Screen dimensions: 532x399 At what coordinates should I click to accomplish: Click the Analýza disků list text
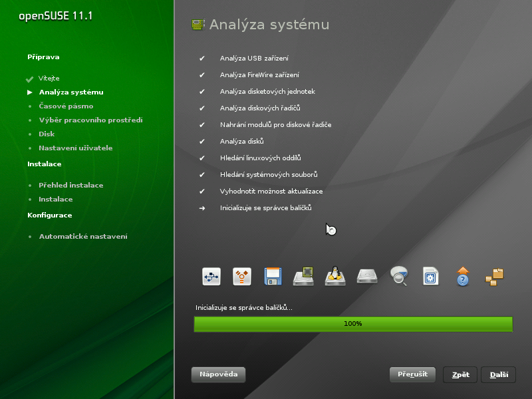click(241, 142)
